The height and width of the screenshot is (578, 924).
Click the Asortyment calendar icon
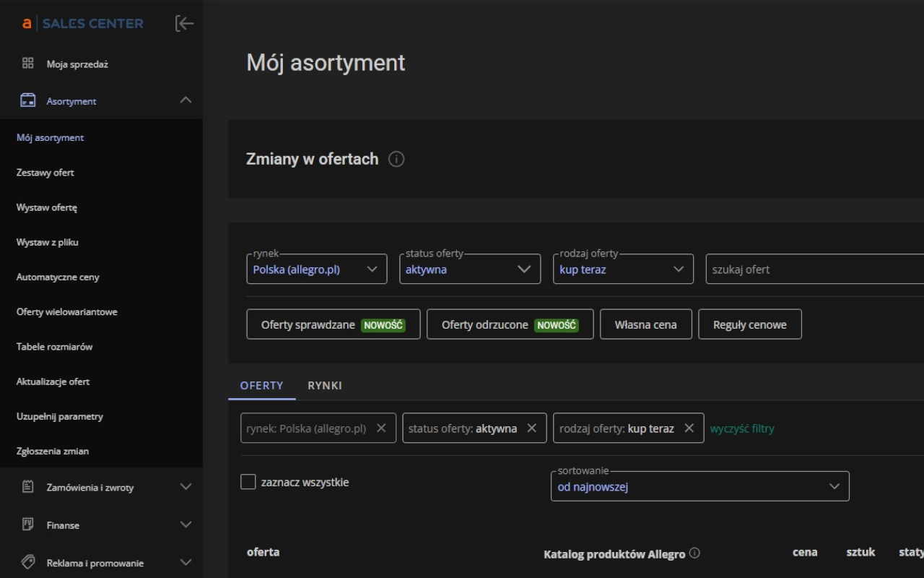pos(27,100)
